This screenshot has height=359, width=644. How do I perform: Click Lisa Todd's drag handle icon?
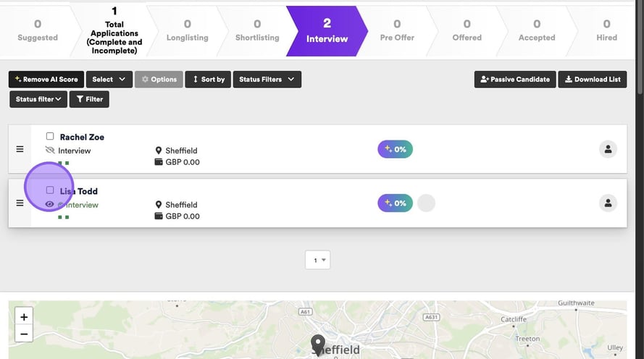20,203
